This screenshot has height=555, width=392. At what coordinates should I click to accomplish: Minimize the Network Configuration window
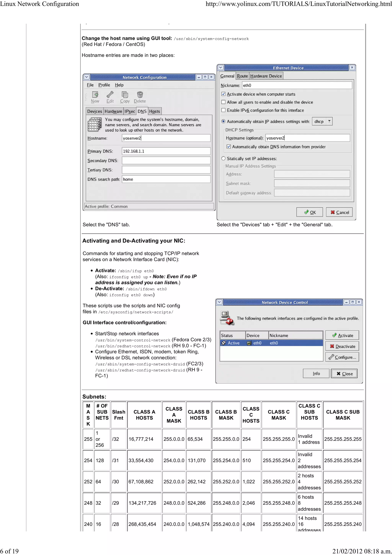pos(199,77)
